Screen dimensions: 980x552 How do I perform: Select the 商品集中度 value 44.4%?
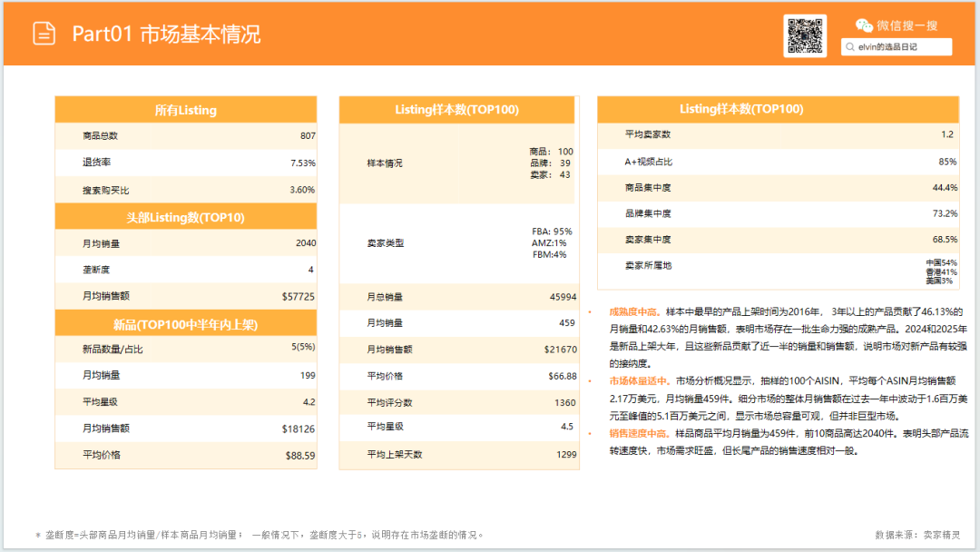point(945,188)
